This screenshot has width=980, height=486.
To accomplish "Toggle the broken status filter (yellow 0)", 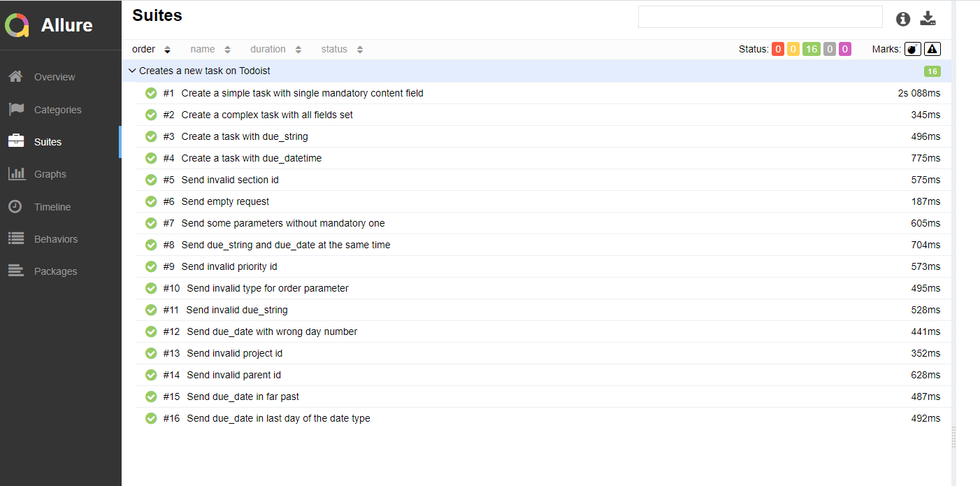I will [793, 49].
